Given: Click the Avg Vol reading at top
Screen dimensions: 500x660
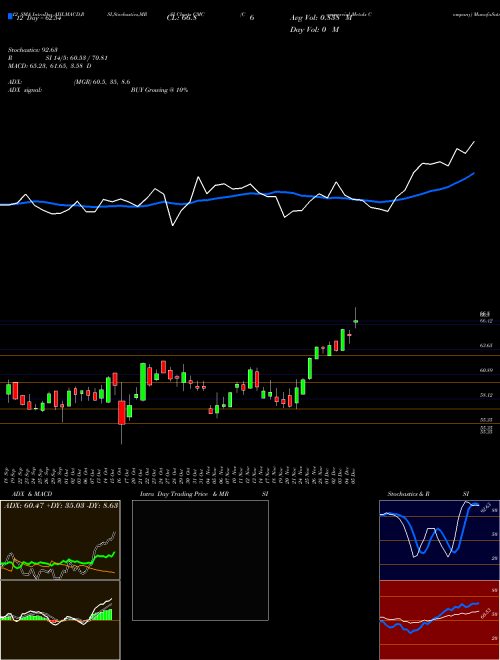Looking at the screenshot, I should coord(321,18).
